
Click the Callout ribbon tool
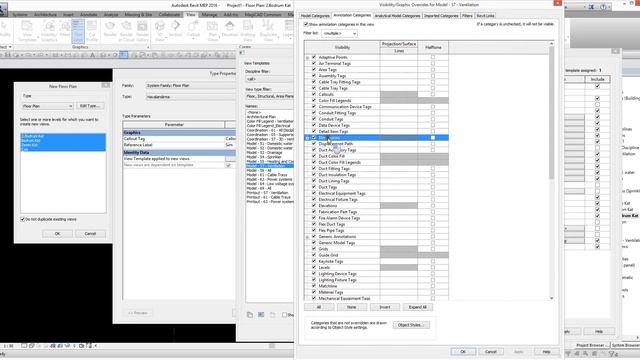point(193,29)
